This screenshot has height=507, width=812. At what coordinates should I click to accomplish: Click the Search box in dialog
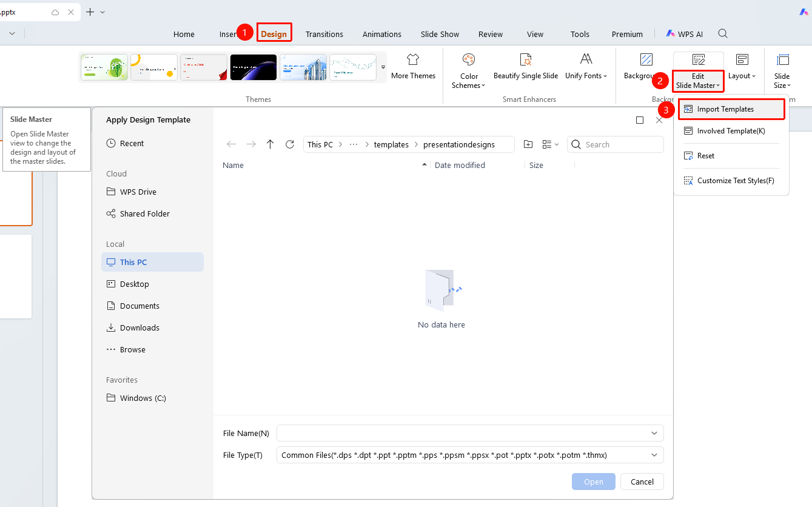coord(616,144)
